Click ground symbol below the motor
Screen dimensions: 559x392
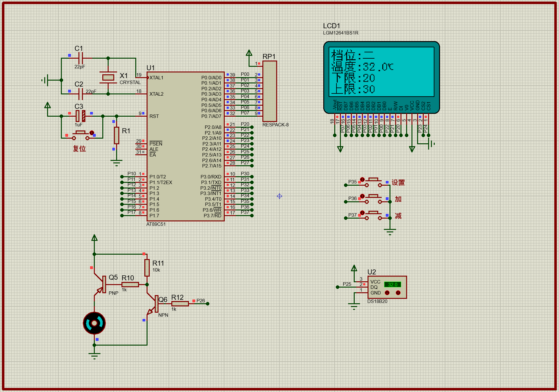click(94, 356)
